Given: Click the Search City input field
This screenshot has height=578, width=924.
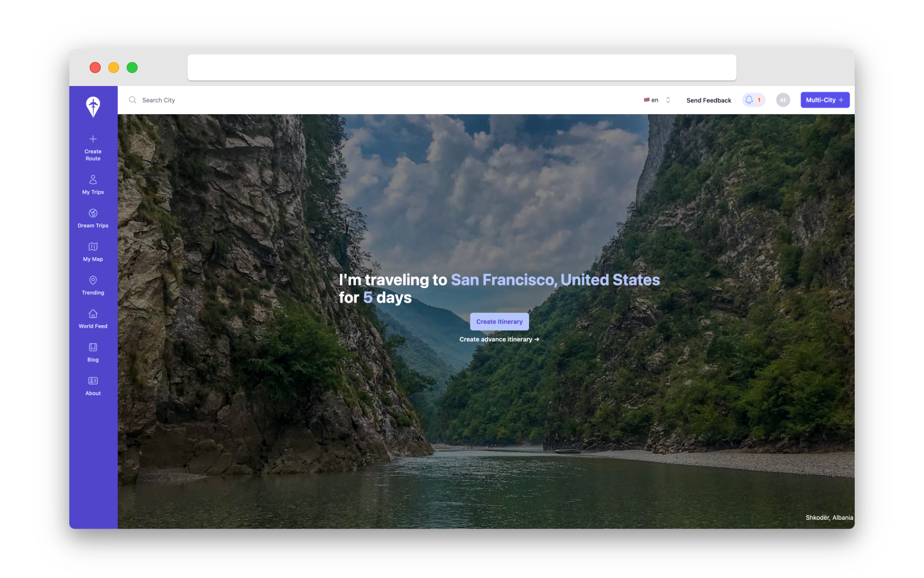Looking at the screenshot, I should 158,100.
